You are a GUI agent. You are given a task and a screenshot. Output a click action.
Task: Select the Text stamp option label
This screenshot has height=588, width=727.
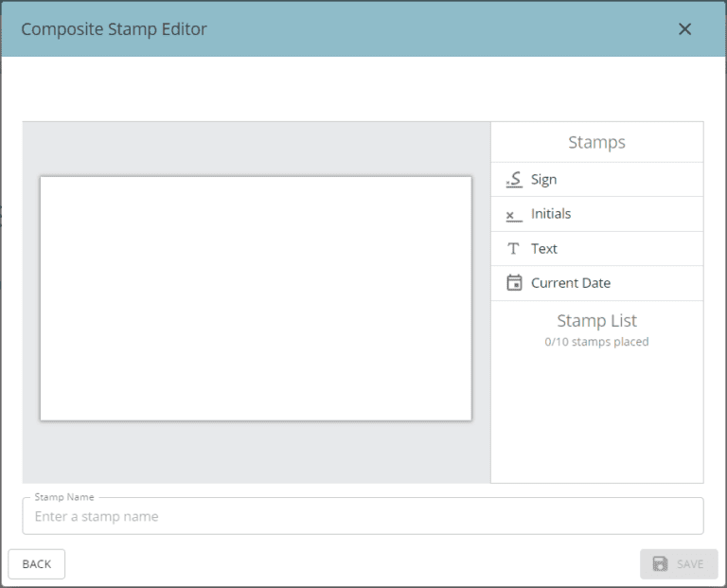click(544, 249)
